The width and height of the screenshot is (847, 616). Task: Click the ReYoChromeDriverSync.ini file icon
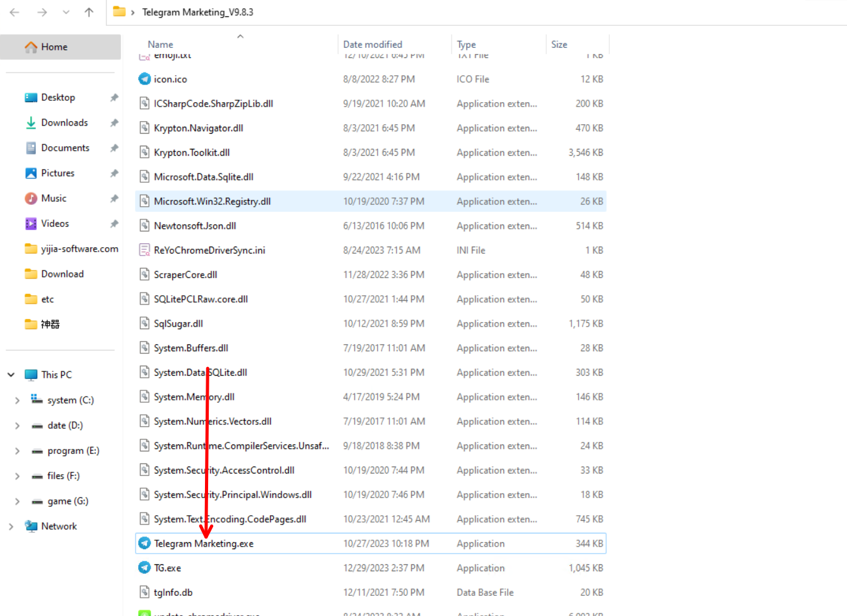click(144, 250)
